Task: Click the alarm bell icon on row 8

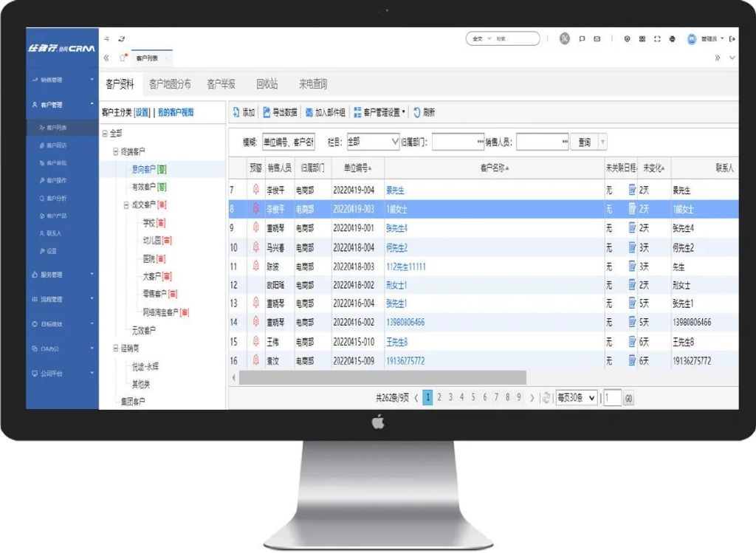Action: coord(255,209)
